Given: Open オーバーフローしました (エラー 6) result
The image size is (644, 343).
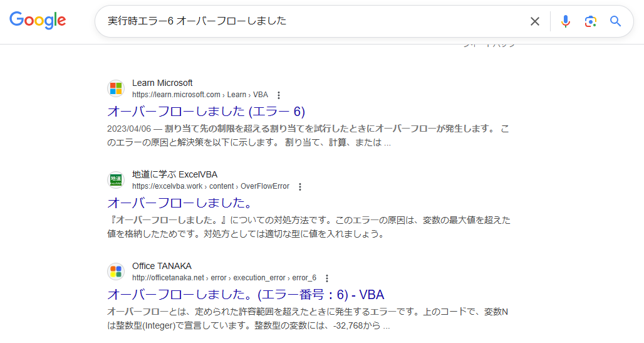Looking at the screenshot, I should pyautogui.click(x=206, y=112).
